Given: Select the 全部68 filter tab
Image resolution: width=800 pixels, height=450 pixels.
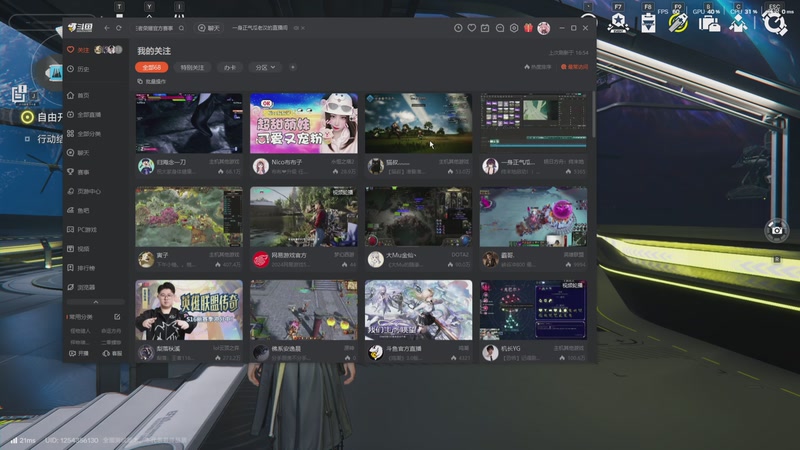Looking at the screenshot, I should click(152, 67).
